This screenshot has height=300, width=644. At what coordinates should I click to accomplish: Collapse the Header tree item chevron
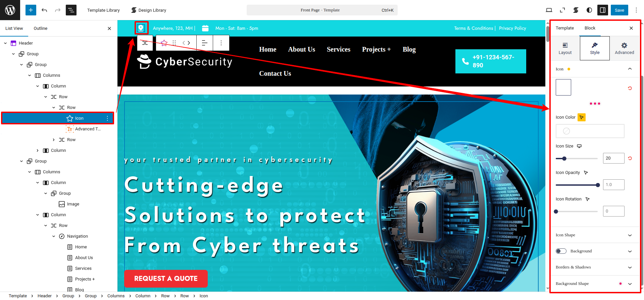[x=5, y=43]
